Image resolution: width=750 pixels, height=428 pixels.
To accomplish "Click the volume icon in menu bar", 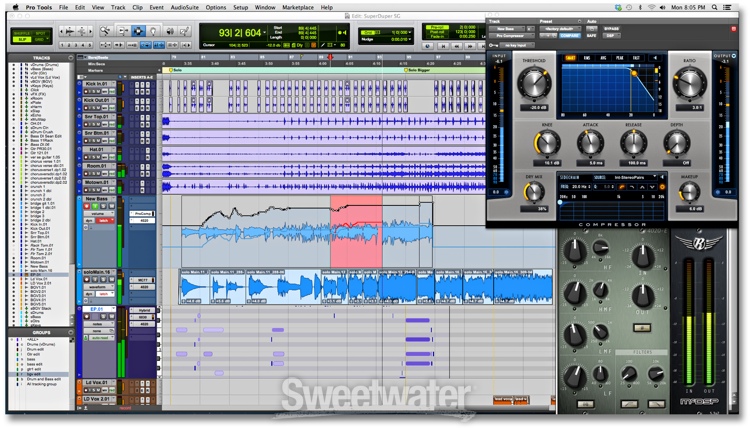I will [662, 7].
